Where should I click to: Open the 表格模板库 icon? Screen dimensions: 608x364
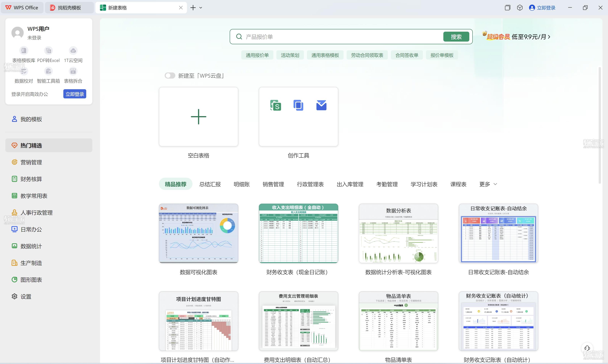click(x=24, y=51)
